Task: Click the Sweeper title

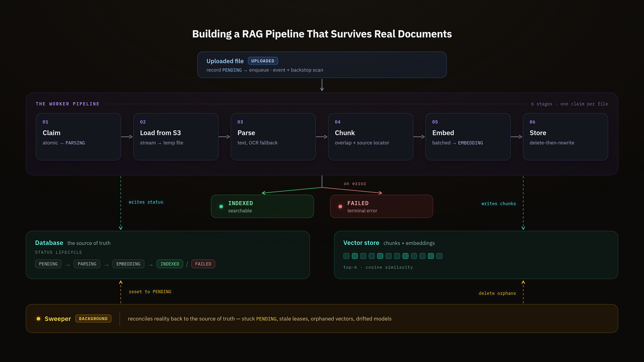Action: point(58,319)
